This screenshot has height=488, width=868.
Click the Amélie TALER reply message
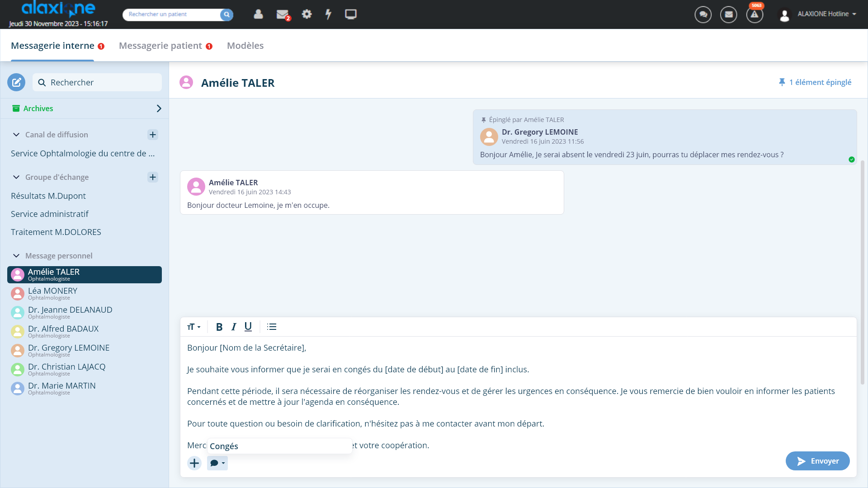372,192
